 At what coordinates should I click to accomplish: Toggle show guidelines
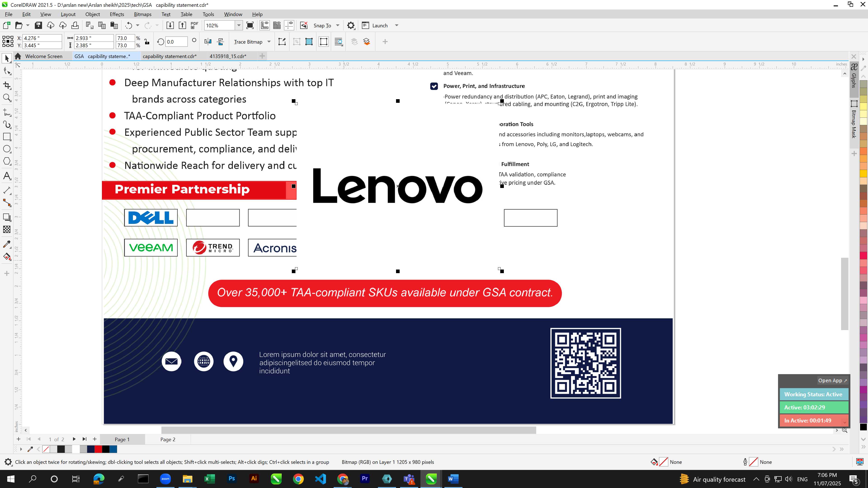coord(289,26)
